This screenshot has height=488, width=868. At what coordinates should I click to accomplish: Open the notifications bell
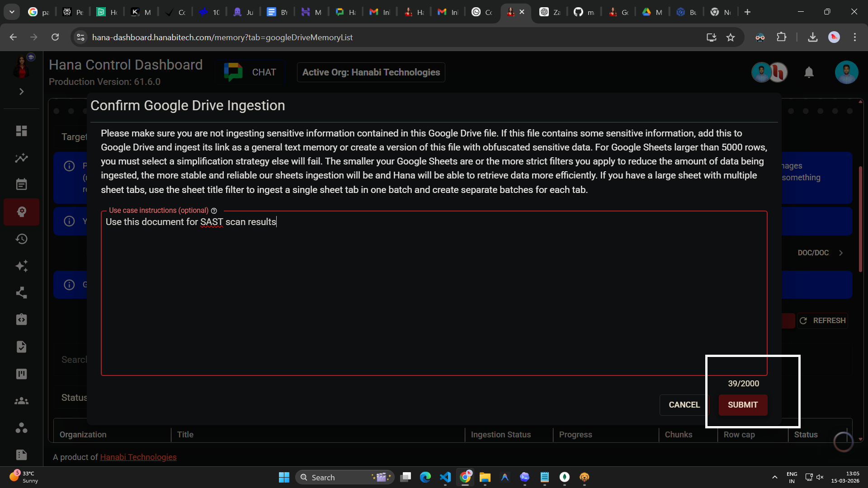[809, 72]
